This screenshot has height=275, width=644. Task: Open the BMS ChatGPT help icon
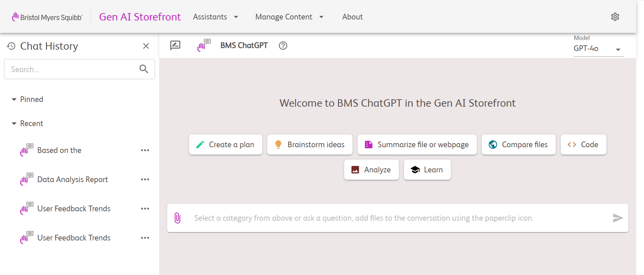pyautogui.click(x=283, y=46)
